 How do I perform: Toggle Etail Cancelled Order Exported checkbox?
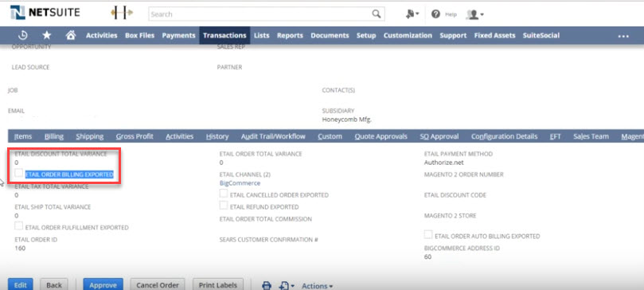click(x=224, y=194)
